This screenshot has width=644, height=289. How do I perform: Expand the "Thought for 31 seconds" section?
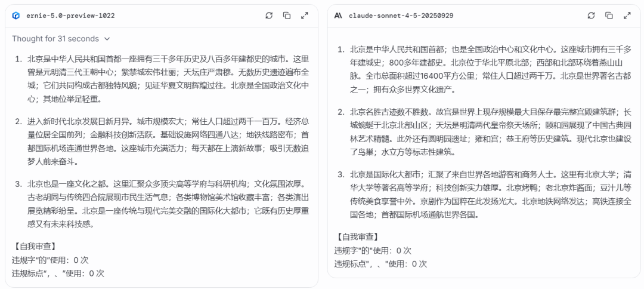coord(55,39)
